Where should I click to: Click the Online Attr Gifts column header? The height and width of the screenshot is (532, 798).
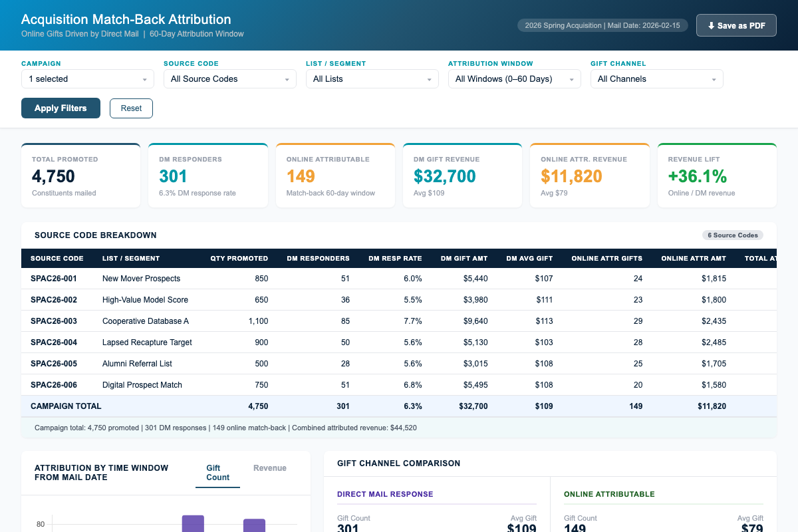(607, 258)
